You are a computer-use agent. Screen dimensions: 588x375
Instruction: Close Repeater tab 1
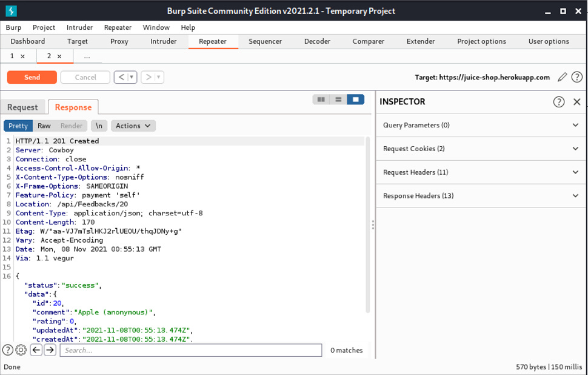click(22, 56)
